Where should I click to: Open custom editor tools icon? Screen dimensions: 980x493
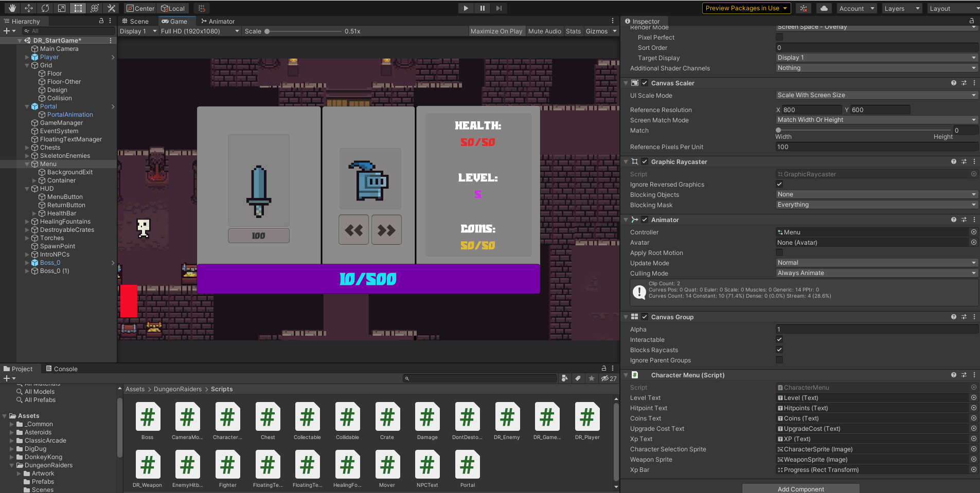coord(111,8)
